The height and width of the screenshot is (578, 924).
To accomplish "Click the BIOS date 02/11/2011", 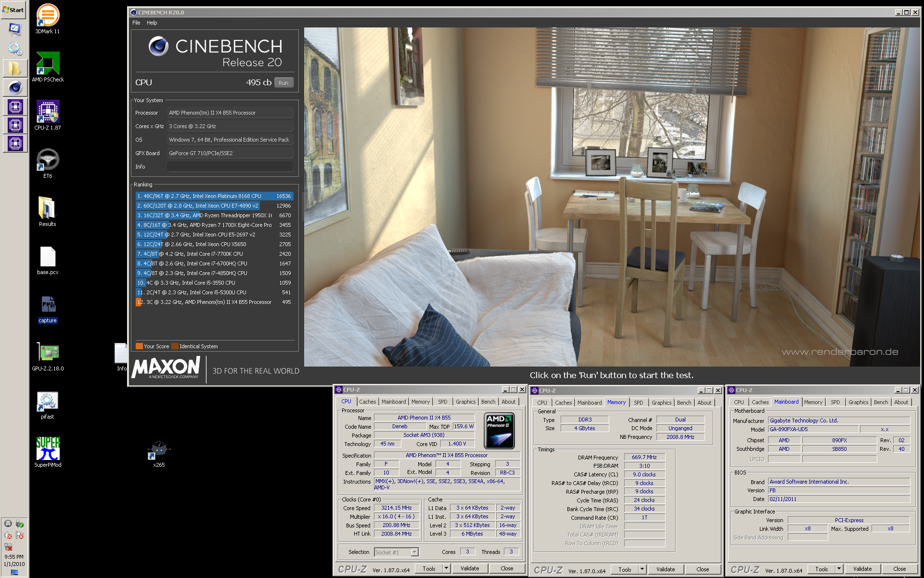I will point(839,499).
